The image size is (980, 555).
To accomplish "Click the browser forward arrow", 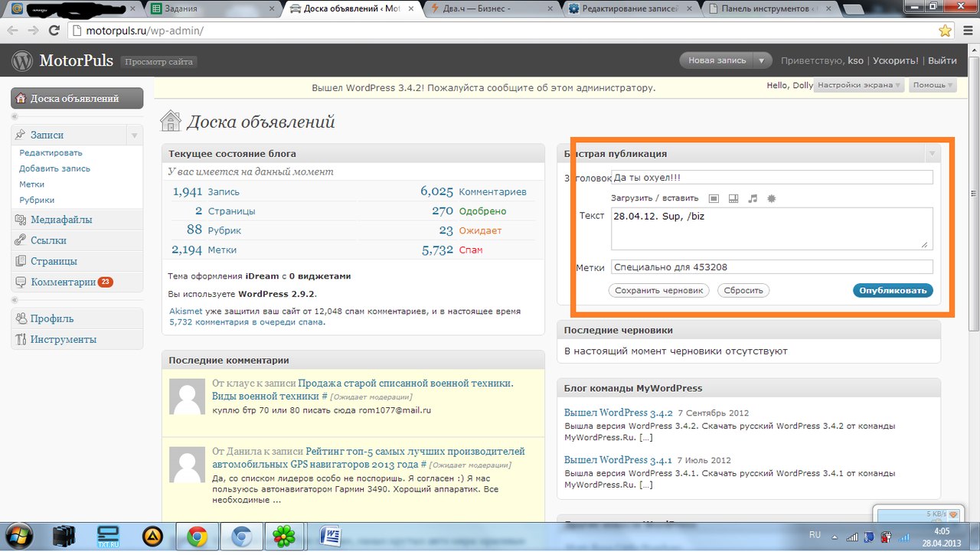I will click(x=33, y=31).
